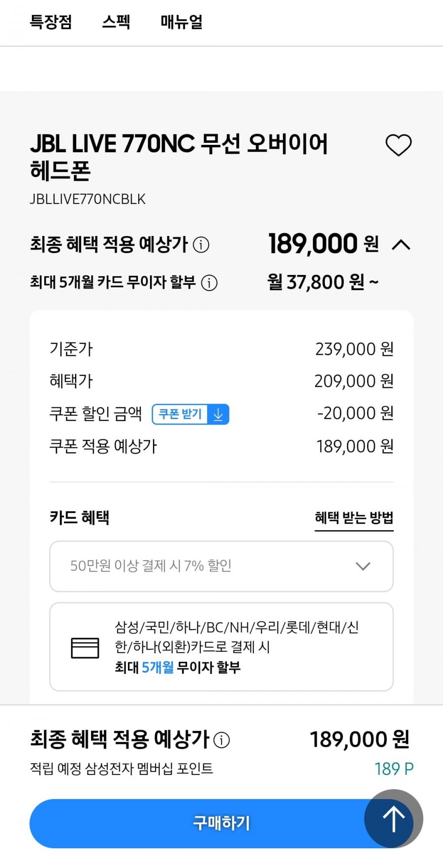The height and width of the screenshot is (868, 443).
Task: Collapse the price breakdown with the chevron
Action: [401, 244]
